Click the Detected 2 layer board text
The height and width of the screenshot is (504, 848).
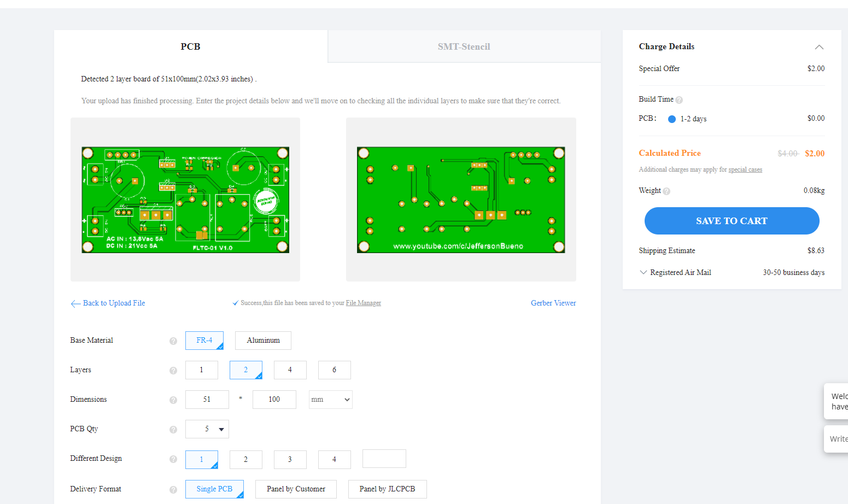pos(169,79)
